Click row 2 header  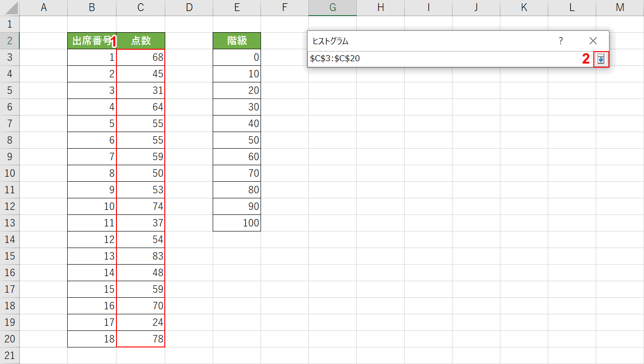tap(10, 41)
